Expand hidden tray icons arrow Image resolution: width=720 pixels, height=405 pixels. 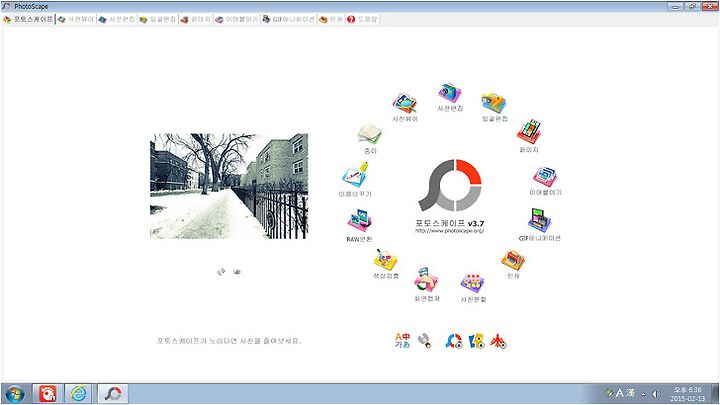[643, 394]
